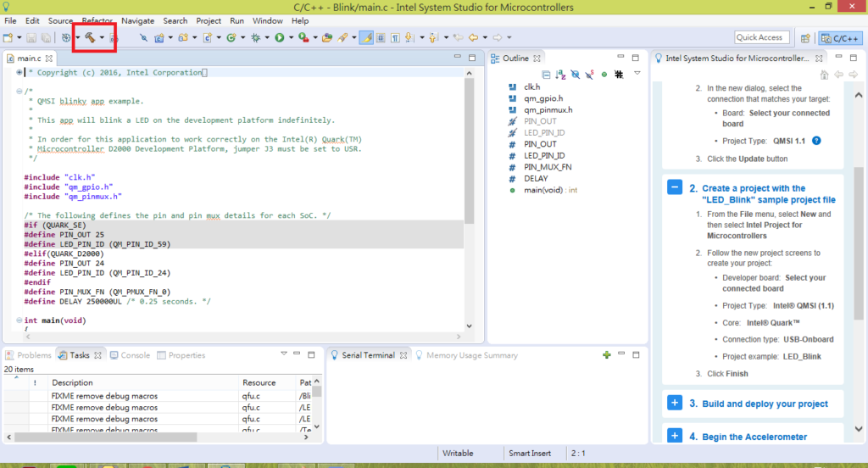Image resolution: width=868 pixels, height=468 pixels.
Task: Toggle alphabetical Sort in Outline
Action: [560, 75]
